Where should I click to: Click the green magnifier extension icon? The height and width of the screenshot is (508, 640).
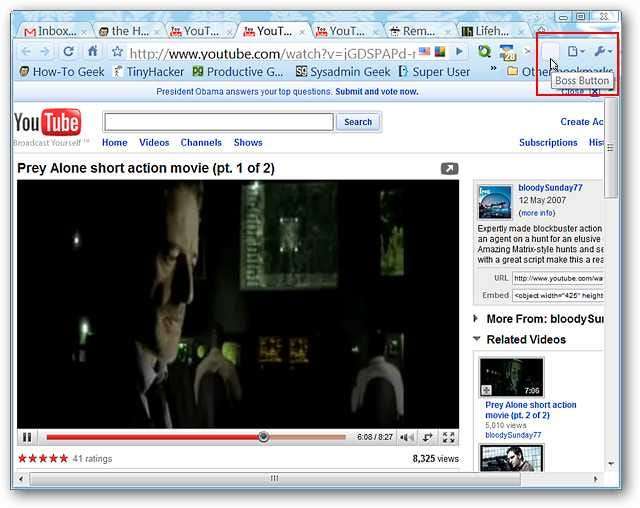484,51
